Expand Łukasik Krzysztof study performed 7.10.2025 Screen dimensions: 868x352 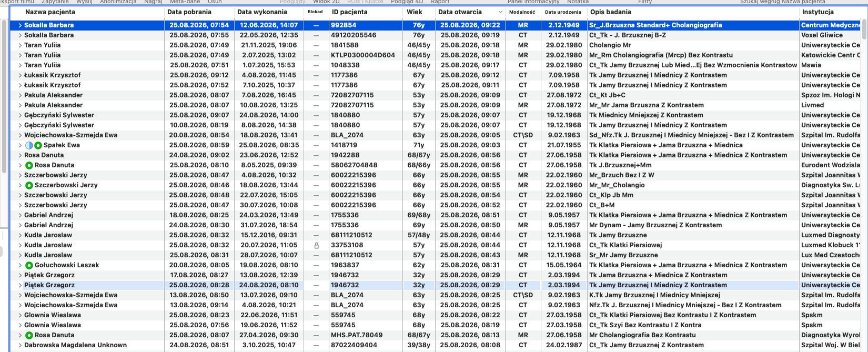click(20, 85)
